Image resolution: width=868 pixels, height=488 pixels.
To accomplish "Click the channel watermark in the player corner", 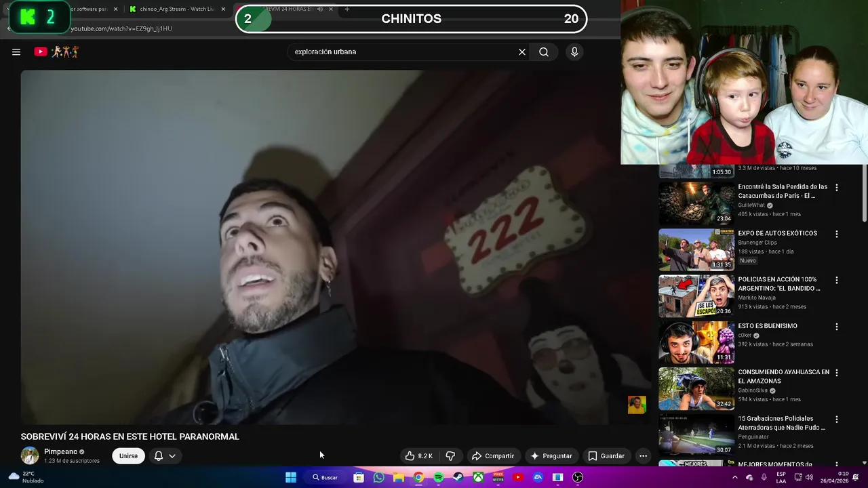I will click(637, 405).
